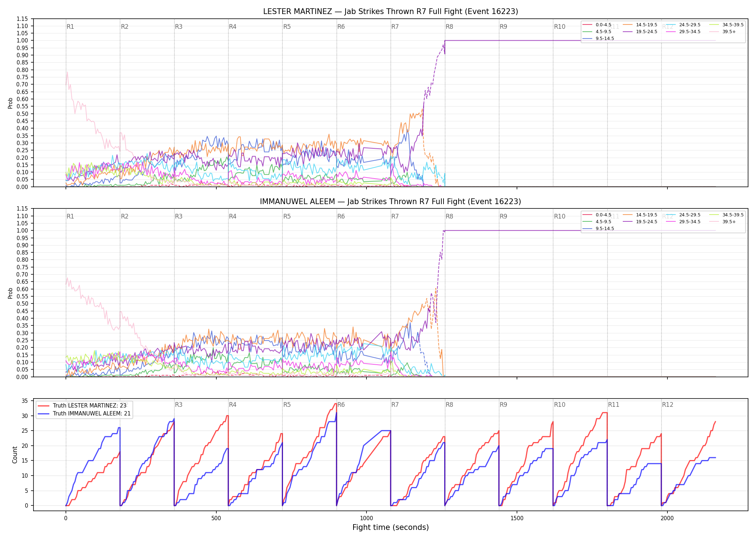Screen dimensions: 756x540
Task: Click the 1.00 tick label on the Aleem chart
Action: (22, 230)
